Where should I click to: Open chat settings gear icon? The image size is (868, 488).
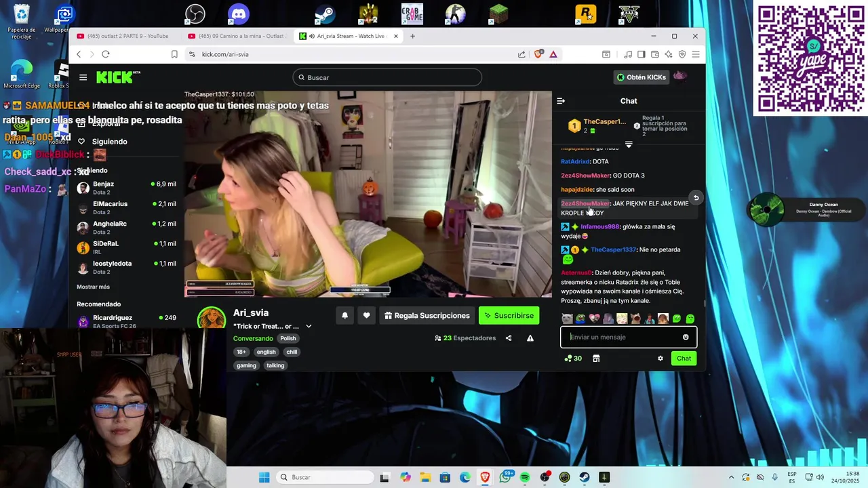coord(660,359)
